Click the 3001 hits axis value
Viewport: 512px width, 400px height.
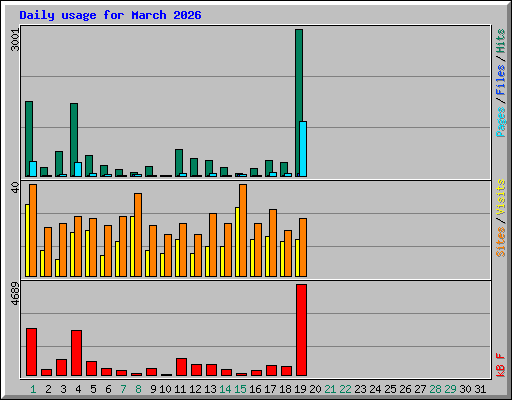15,40
